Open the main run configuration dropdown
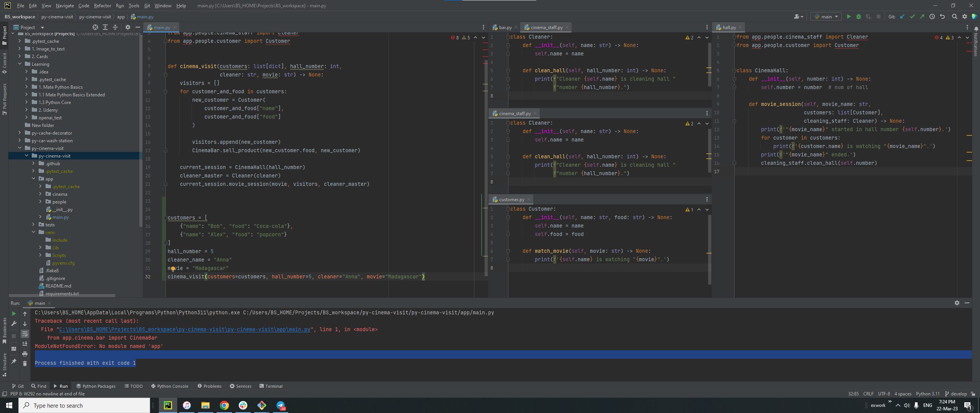 (826, 16)
